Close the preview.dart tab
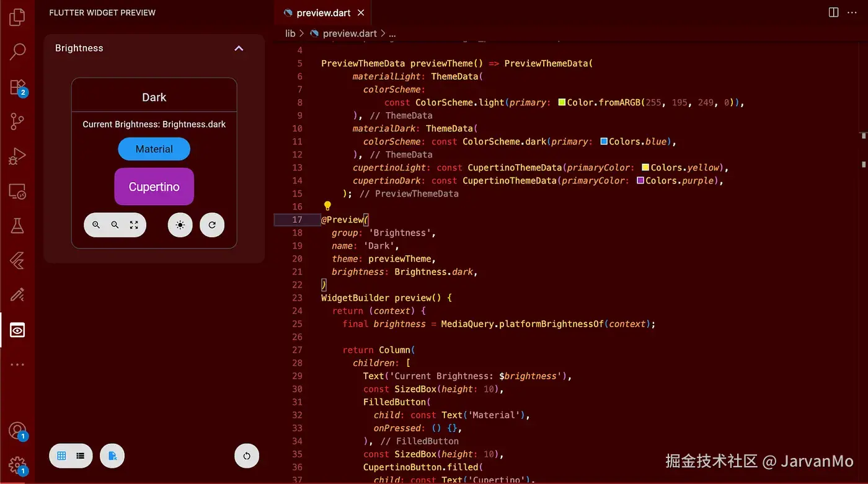Image resolution: width=868 pixels, height=484 pixels. coord(361,12)
